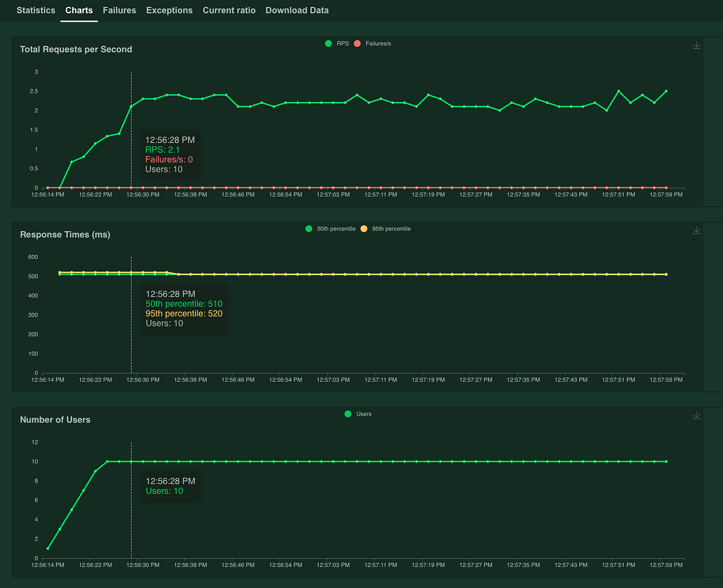Download the Total Requests per Second chart
The image size is (723, 588).
click(x=696, y=45)
